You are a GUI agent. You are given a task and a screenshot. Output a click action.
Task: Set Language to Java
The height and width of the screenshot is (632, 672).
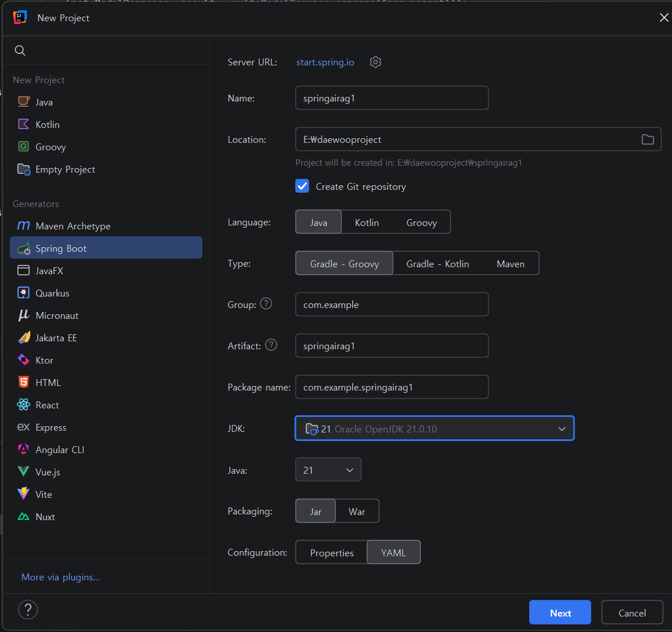pos(318,222)
